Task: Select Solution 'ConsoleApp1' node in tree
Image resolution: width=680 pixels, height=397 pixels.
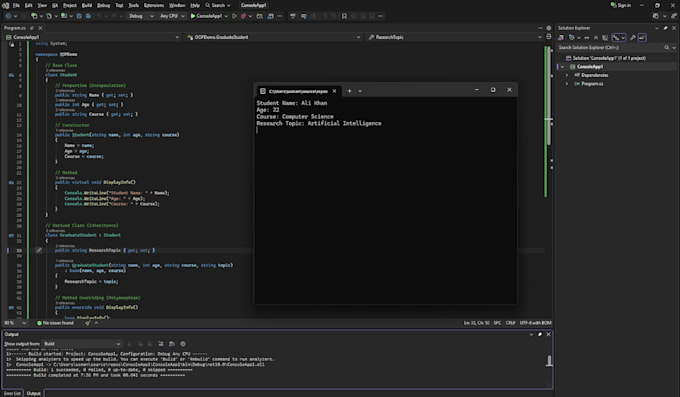Action: (x=605, y=58)
